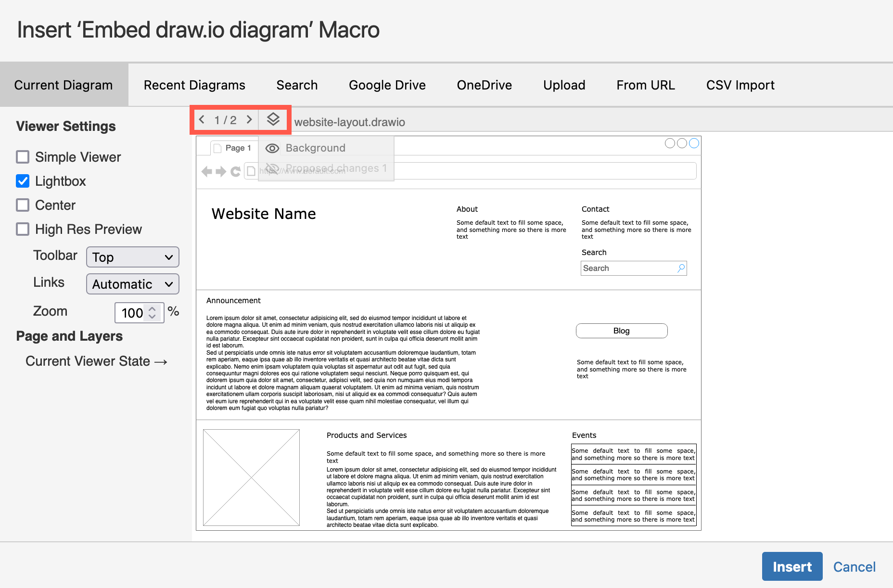Select Background in the layers menu
893x588 pixels.
click(315, 148)
